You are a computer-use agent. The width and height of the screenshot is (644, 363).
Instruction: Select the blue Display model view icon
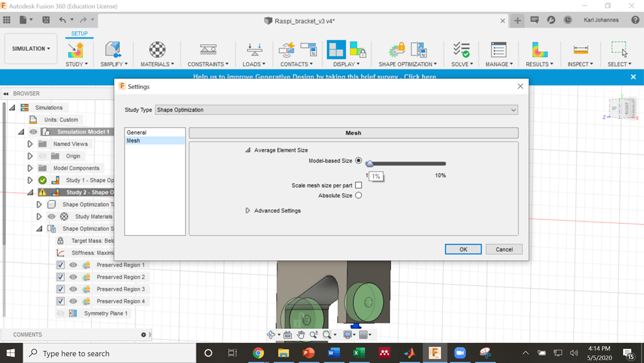click(336, 50)
